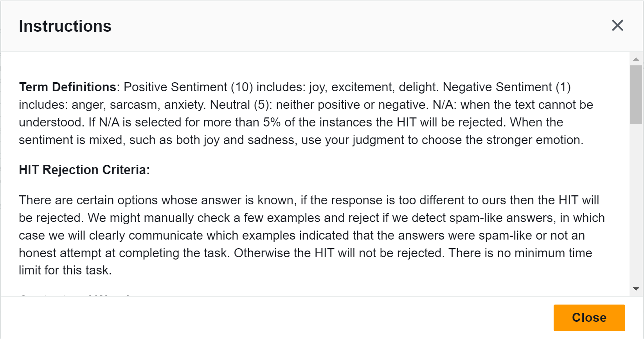Click the words 'anger, sarcasm, anxiety'

[x=126, y=105]
